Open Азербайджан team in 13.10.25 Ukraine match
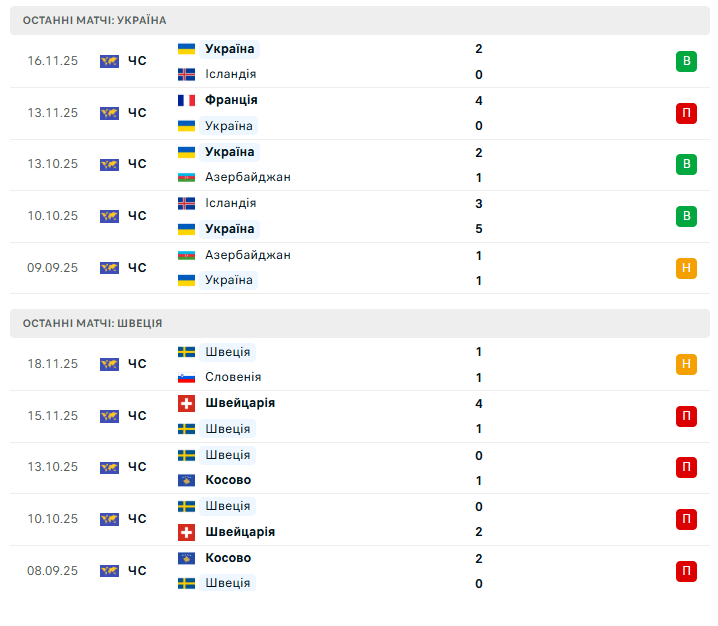This screenshot has width=718, height=626. pyautogui.click(x=248, y=177)
